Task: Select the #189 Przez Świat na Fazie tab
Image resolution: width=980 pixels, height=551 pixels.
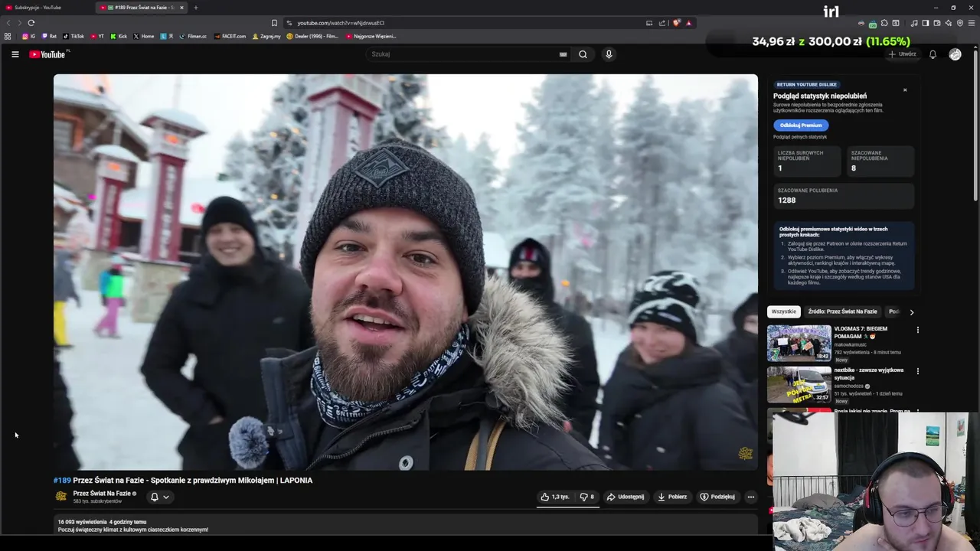Action: (x=142, y=8)
